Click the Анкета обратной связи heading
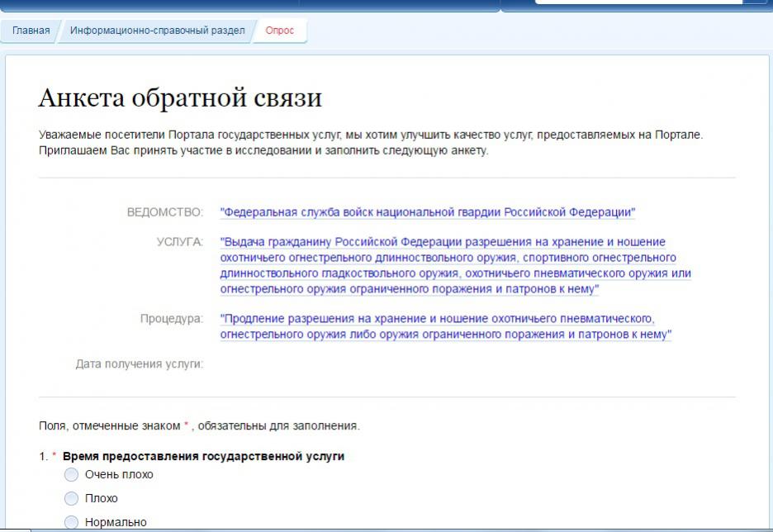The image size is (773, 532). pos(180,98)
